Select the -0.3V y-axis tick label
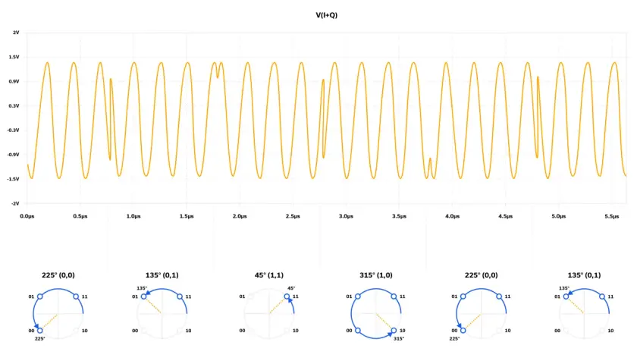 tap(13, 130)
